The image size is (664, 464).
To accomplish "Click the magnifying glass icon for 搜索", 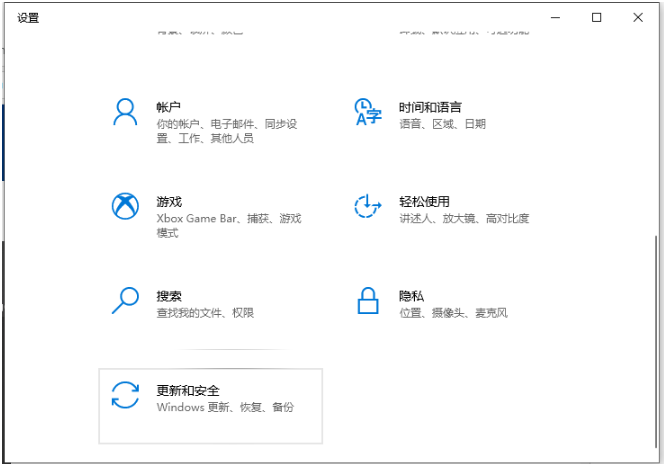I will 125,299.
